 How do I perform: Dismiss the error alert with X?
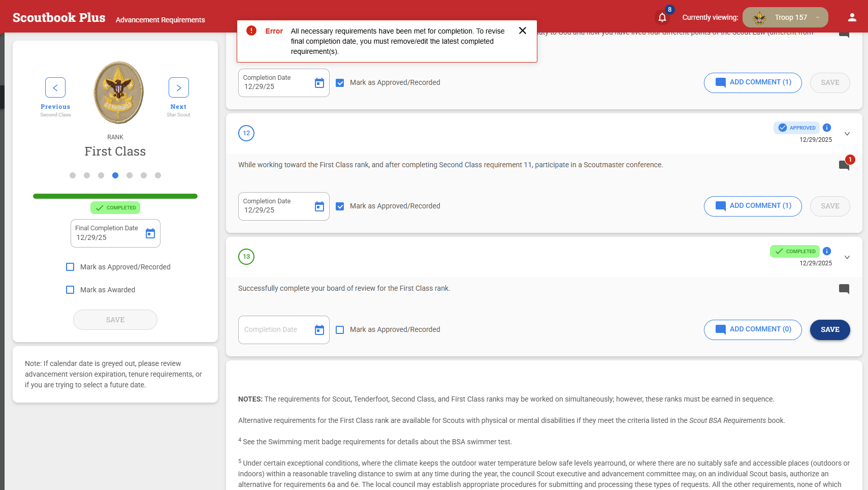tap(522, 30)
